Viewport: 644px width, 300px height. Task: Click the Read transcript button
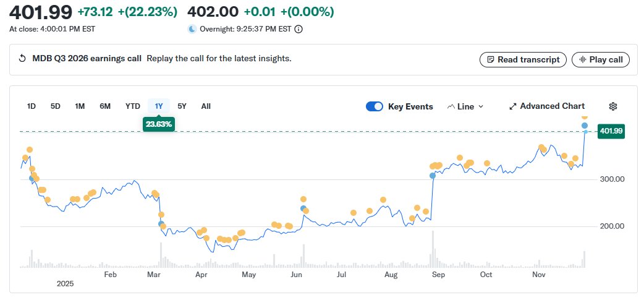[523, 59]
